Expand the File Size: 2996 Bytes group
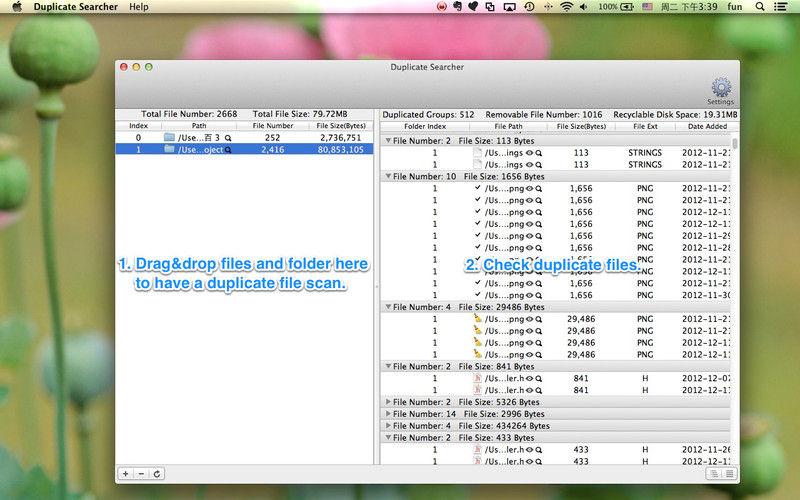 pyautogui.click(x=388, y=414)
